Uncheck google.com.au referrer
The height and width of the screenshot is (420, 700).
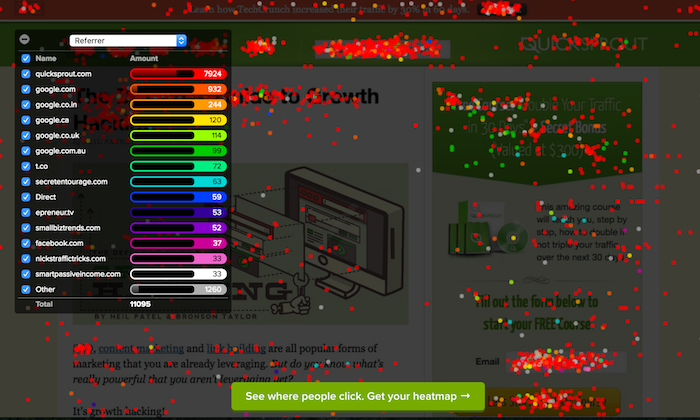26,151
